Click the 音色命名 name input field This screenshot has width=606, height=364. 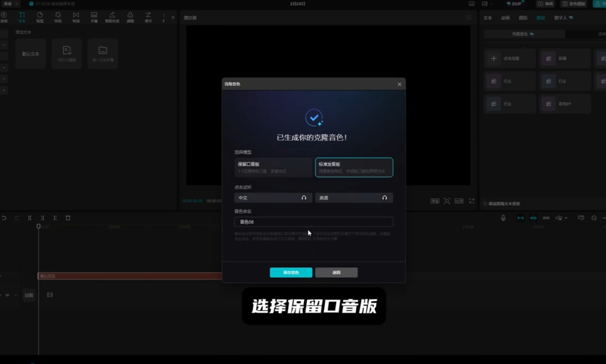click(x=313, y=222)
